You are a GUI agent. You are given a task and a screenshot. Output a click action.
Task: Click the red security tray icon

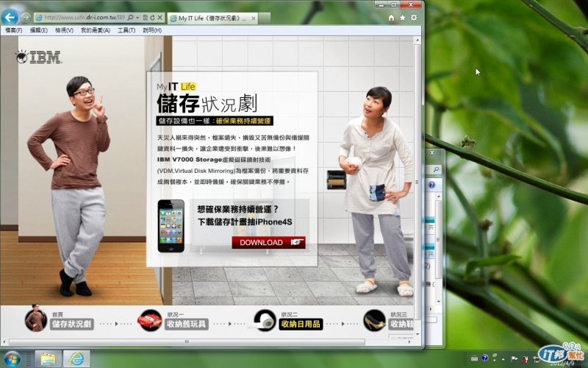(x=525, y=358)
